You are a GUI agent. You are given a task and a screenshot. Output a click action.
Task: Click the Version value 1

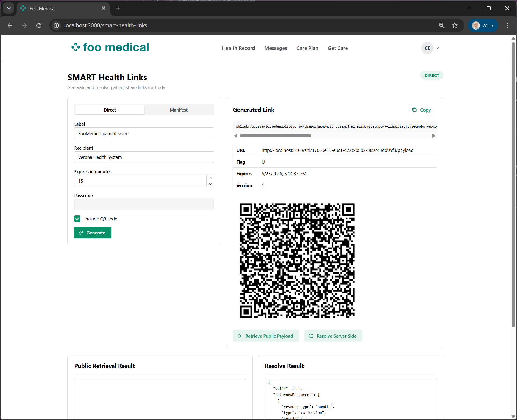point(263,186)
